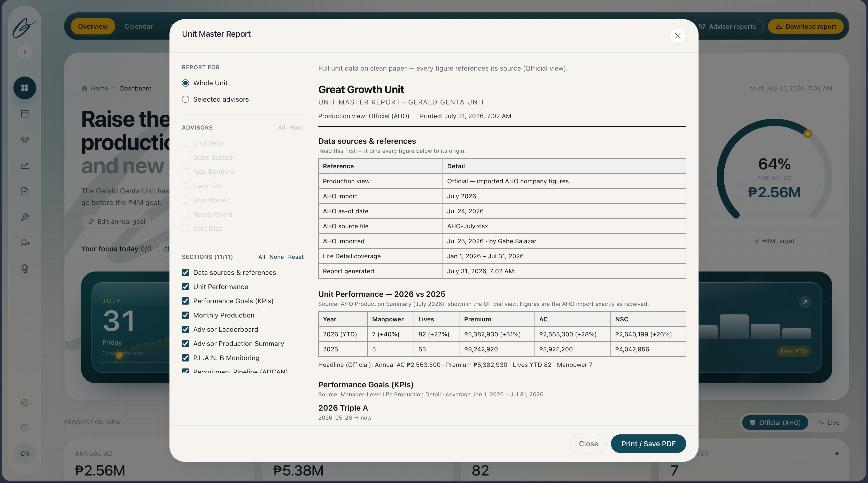Click All in the Advisors header
The height and width of the screenshot is (483, 868).
click(281, 127)
